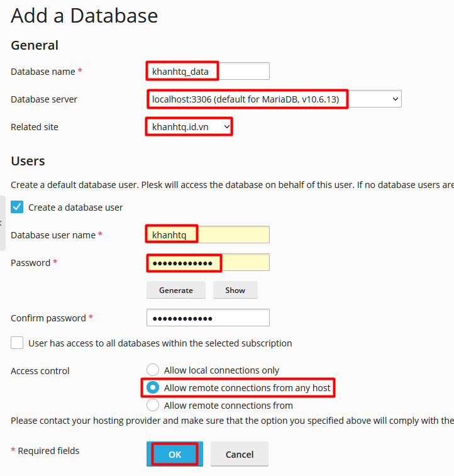
Task: Select 'Allow local connections only' radio
Action: (x=153, y=370)
